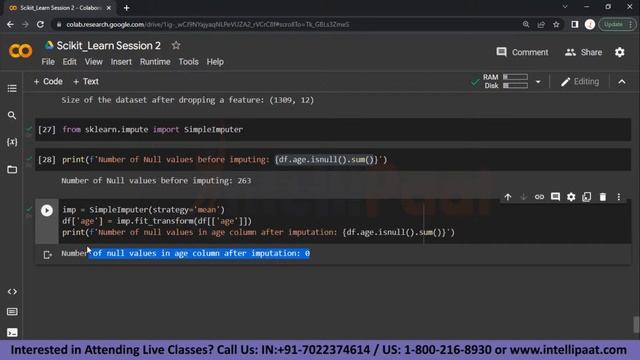Open the File menu
Viewport: 640px width, 360px height.
click(x=48, y=62)
